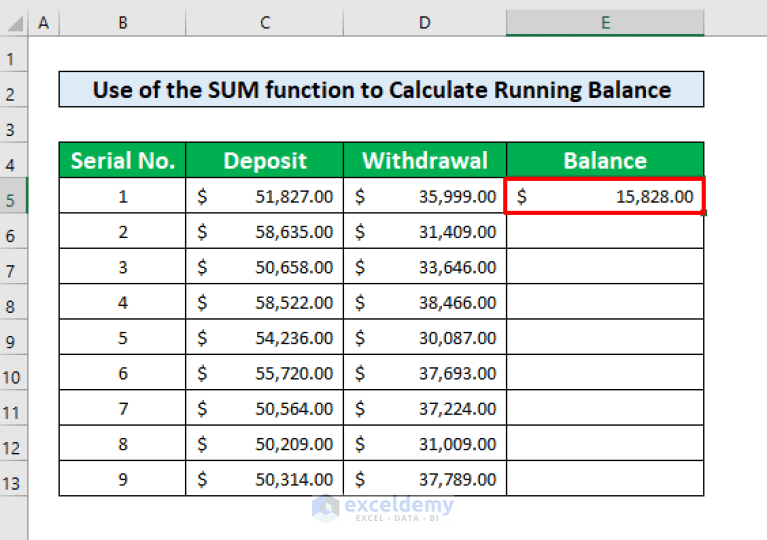Select empty balance cell in row 9

[605, 337]
